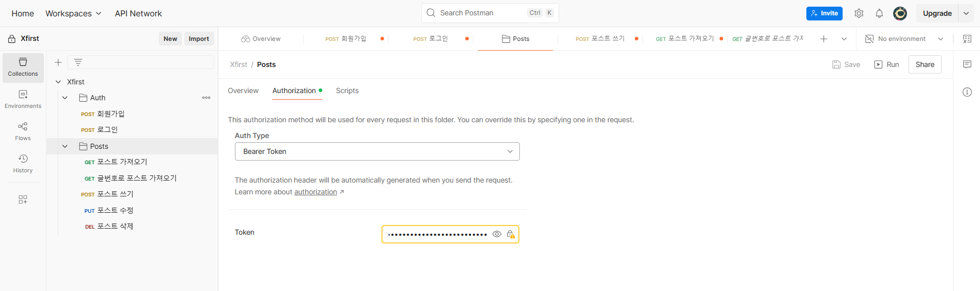Focus the Search Postman field
This screenshot has height=291, width=980.
(x=490, y=13)
